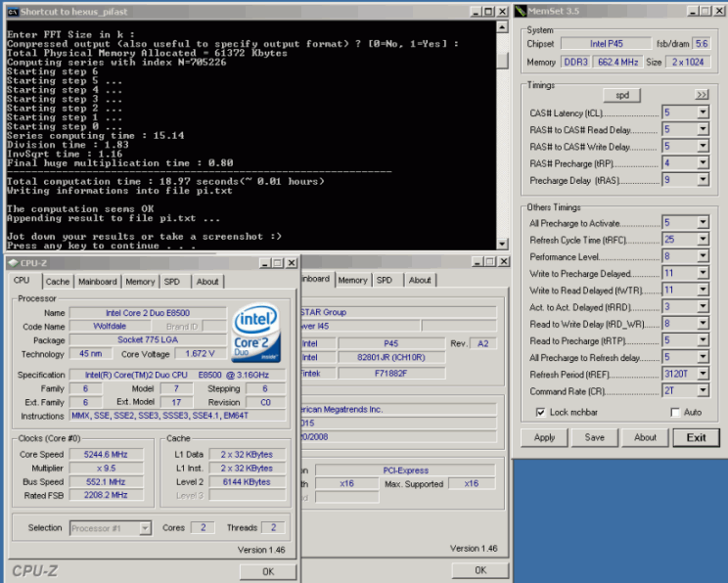Enable the Auto checkbox in MemSet
This screenshot has width=728, height=583.
pos(675,412)
